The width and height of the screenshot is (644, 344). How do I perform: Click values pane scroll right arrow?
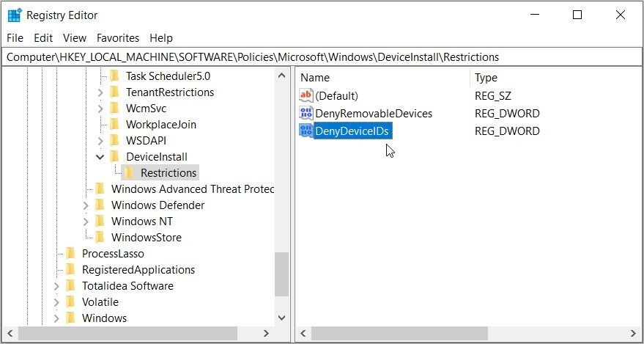point(633,333)
